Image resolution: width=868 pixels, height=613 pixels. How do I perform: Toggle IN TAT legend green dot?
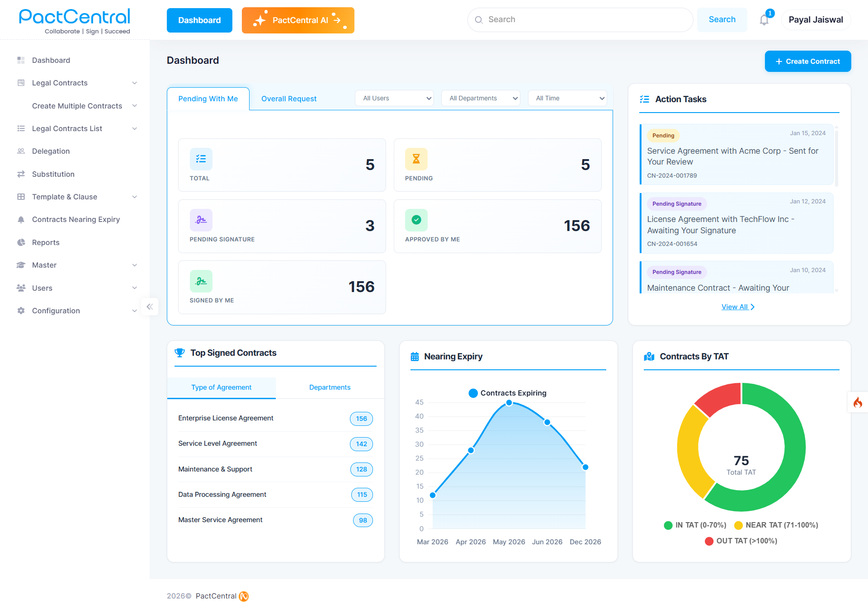668,525
